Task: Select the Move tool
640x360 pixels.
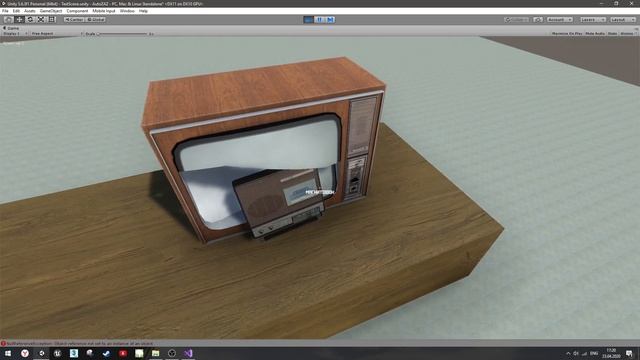Action: (x=19, y=20)
